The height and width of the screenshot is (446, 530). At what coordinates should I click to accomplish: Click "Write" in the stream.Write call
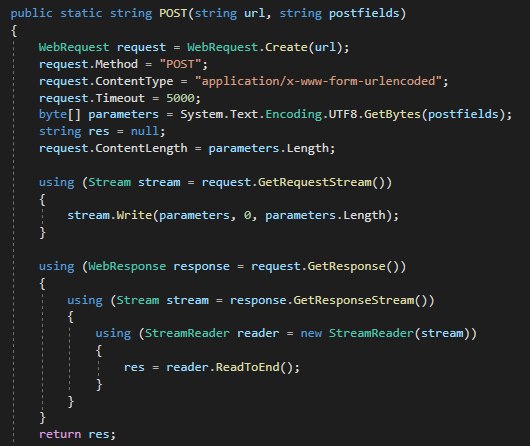(x=134, y=215)
